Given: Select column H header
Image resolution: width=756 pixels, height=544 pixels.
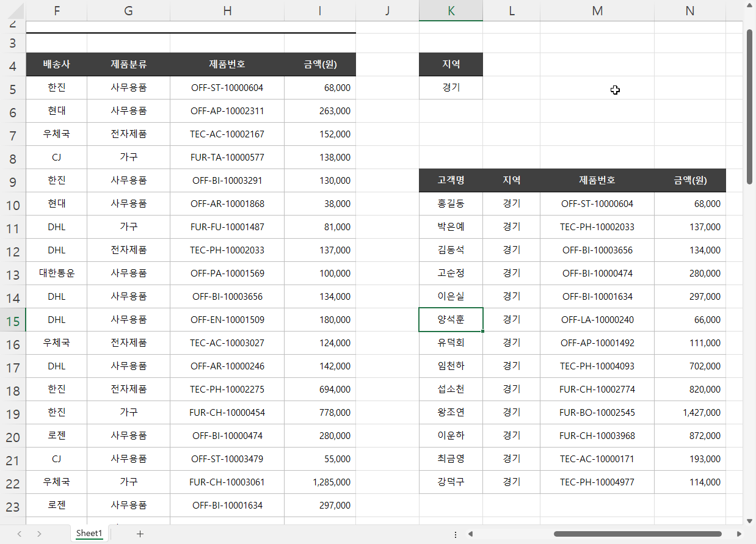Looking at the screenshot, I should pyautogui.click(x=227, y=10).
